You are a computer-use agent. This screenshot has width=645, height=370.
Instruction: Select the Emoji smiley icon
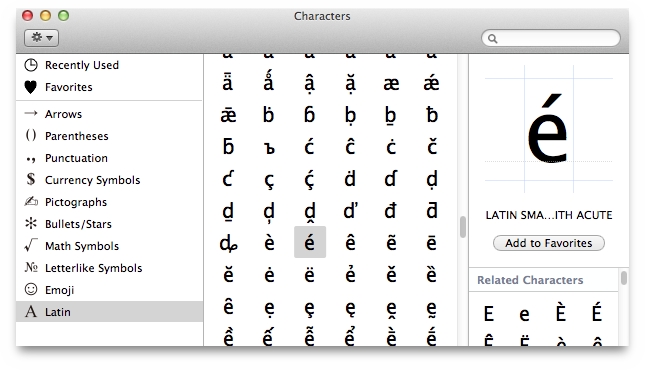pyautogui.click(x=31, y=289)
